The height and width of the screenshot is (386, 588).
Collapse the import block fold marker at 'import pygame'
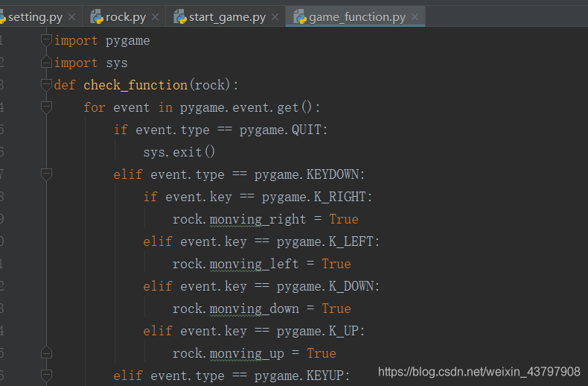point(46,39)
